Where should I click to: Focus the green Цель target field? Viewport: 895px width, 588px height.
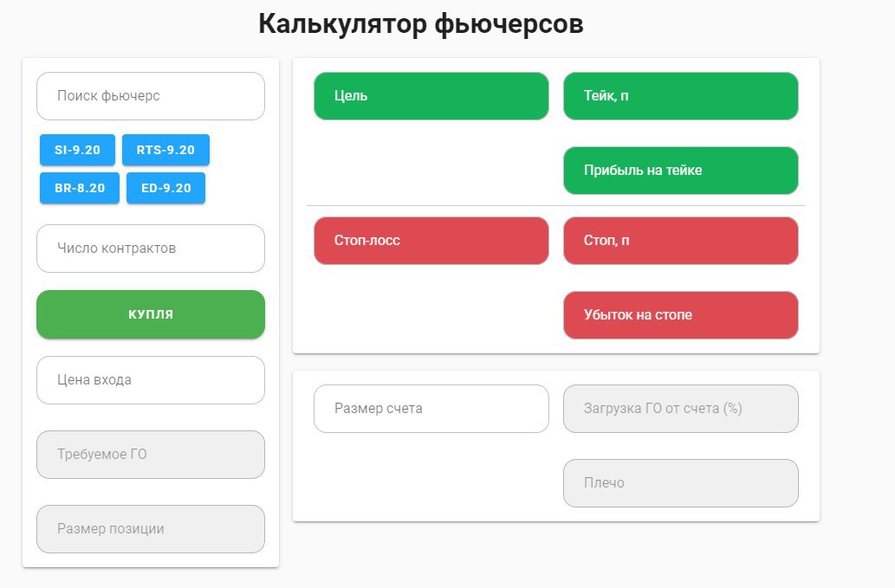pos(431,96)
